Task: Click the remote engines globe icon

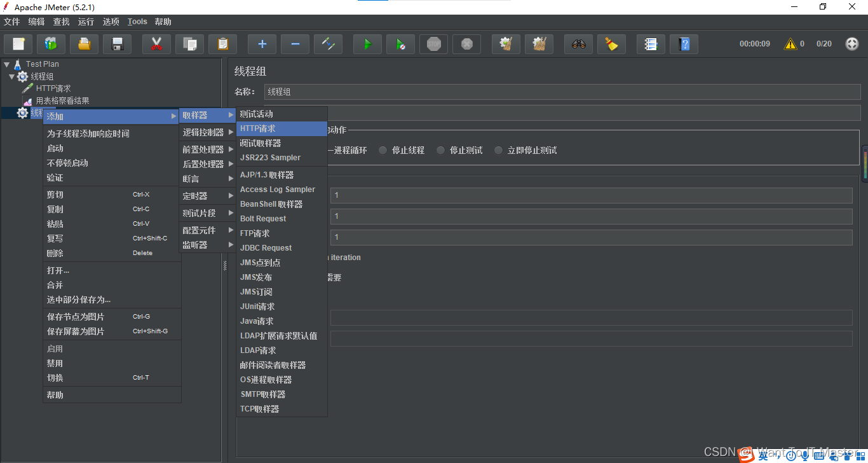Action: pos(852,44)
